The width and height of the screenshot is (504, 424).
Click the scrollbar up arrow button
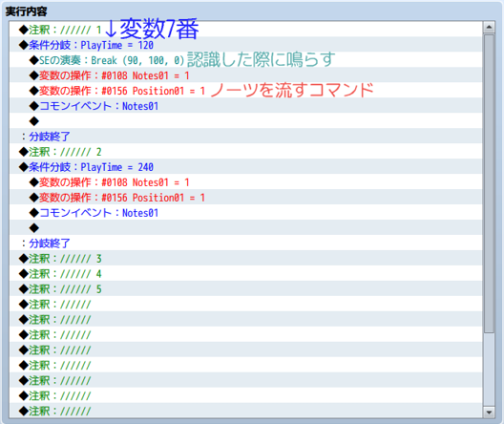pos(489,27)
